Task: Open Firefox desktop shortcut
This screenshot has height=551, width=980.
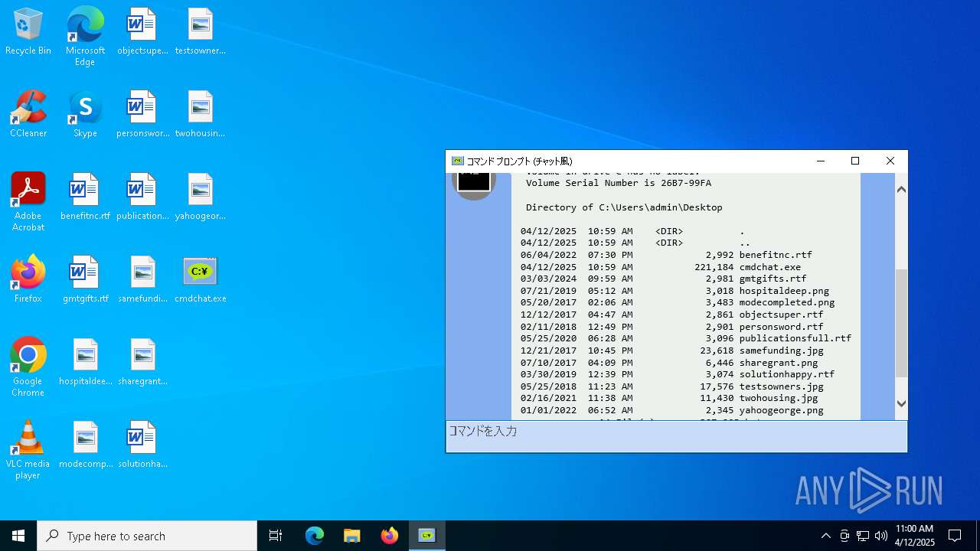Action: (28, 280)
